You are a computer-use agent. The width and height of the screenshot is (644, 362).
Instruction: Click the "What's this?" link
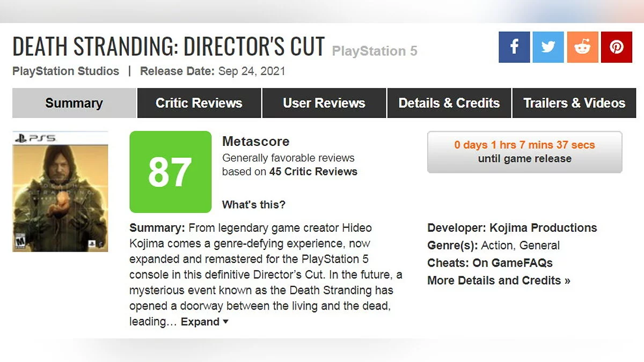tap(254, 204)
